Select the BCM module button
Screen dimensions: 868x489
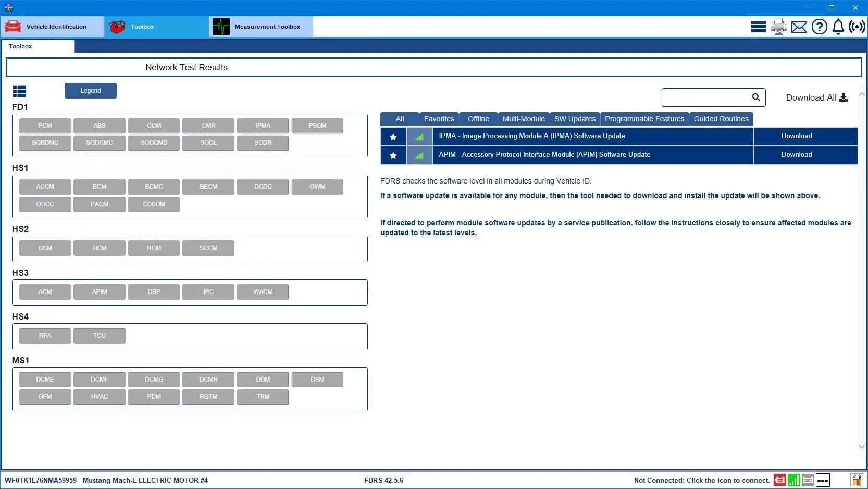[x=100, y=187]
